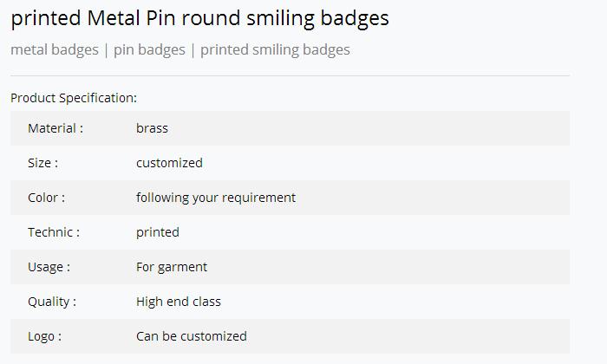
Task: Click the "Size :" label
Action: (x=43, y=163)
